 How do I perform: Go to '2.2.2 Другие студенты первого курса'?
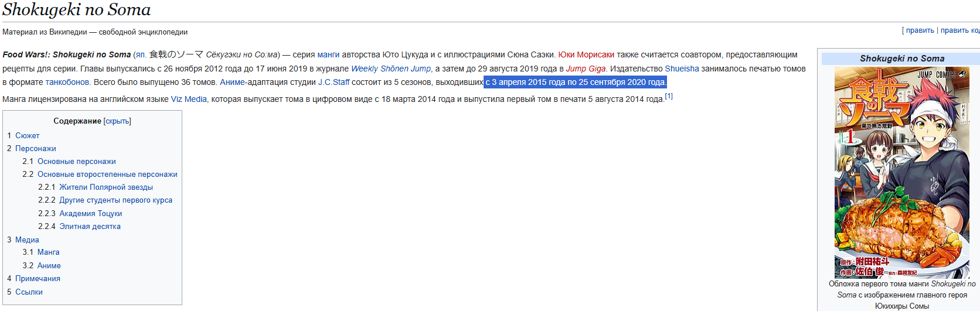[x=106, y=200]
